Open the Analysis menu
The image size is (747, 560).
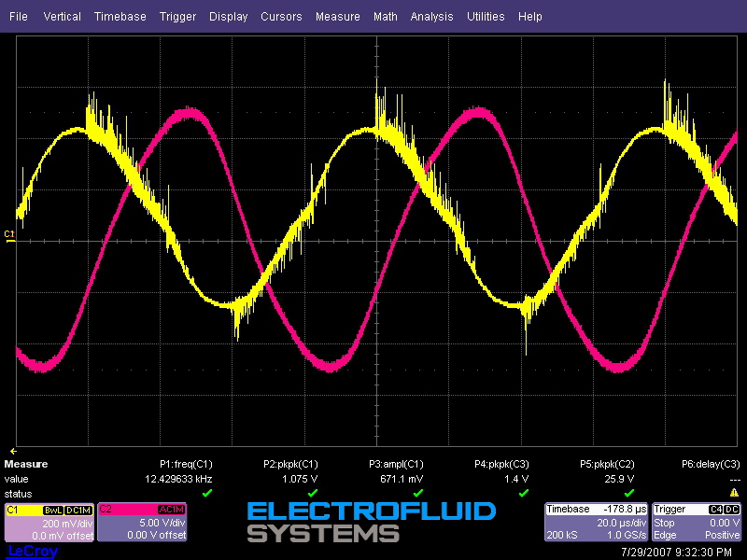(431, 16)
